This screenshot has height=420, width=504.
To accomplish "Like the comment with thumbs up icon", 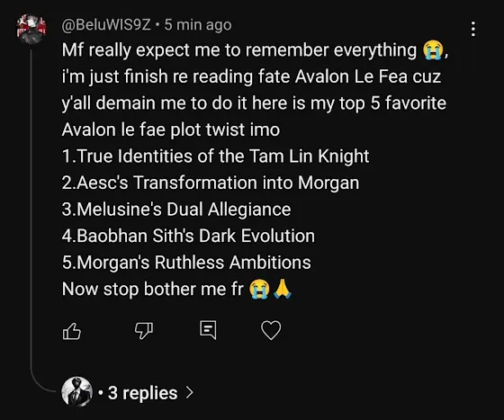I will pos(71,331).
